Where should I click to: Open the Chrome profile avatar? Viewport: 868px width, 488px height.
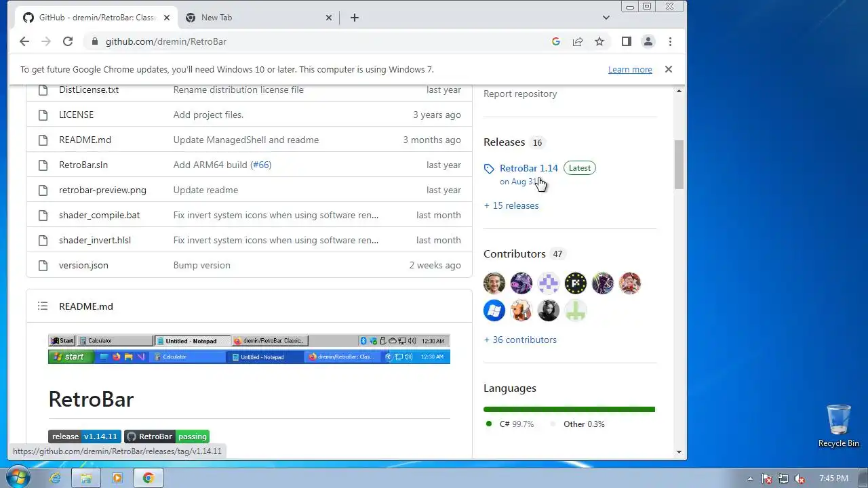coord(648,41)
